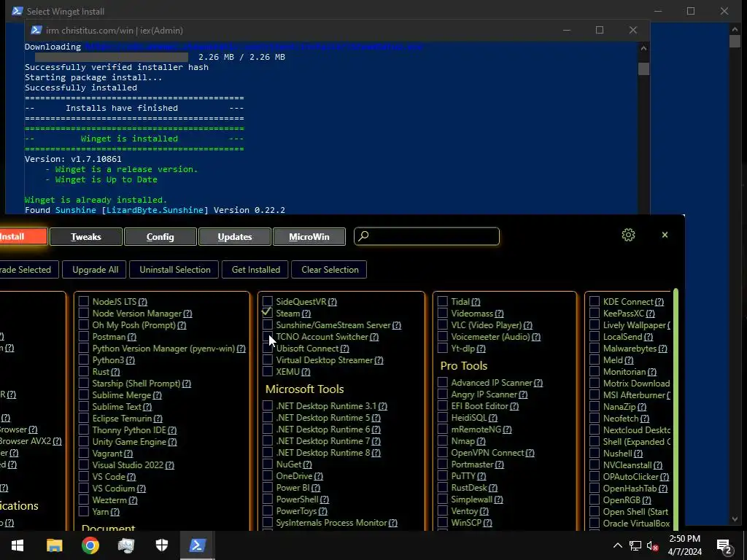The width and height of the screenshot is (747, 560).
Task: Maximize the irm christitus.com/win window
Action: pyautogui.click(x=600, y=30)
